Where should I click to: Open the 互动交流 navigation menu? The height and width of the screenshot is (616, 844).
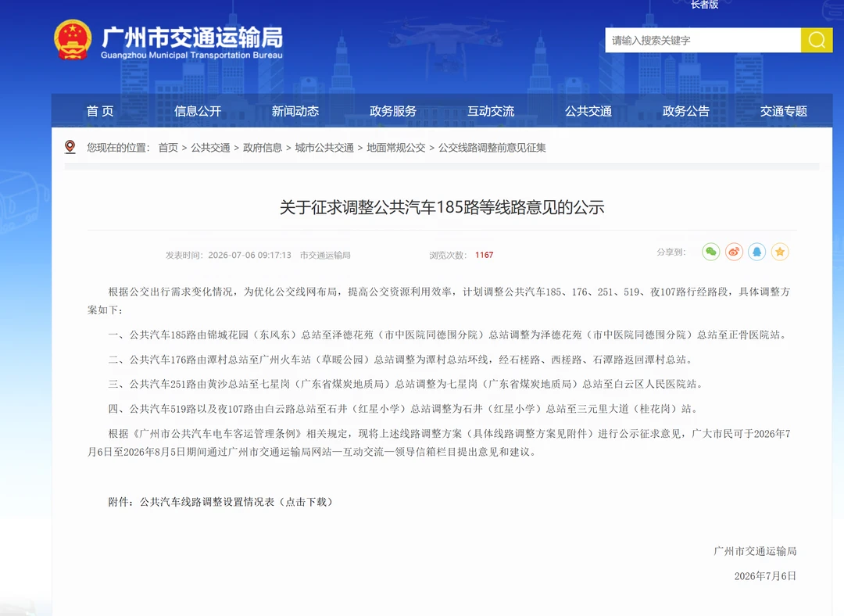491,111
